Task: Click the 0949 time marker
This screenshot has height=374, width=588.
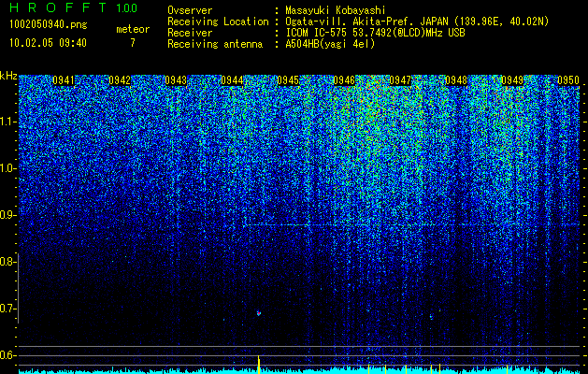Action: [512, 80]
